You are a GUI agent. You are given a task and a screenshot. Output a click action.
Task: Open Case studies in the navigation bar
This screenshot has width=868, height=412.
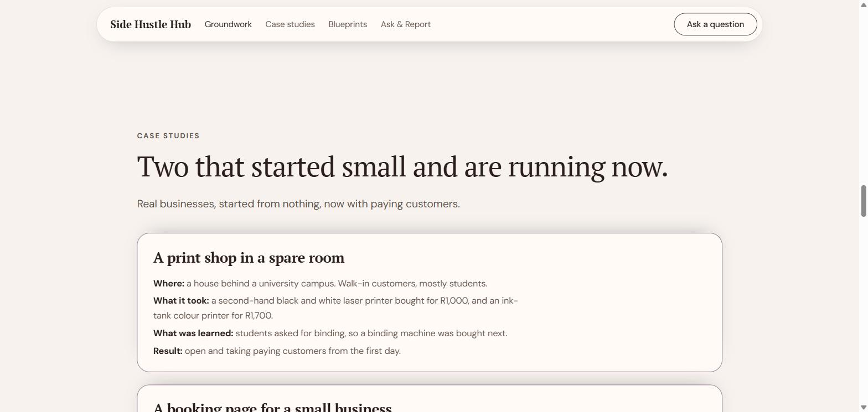click(x=290, y=24)
